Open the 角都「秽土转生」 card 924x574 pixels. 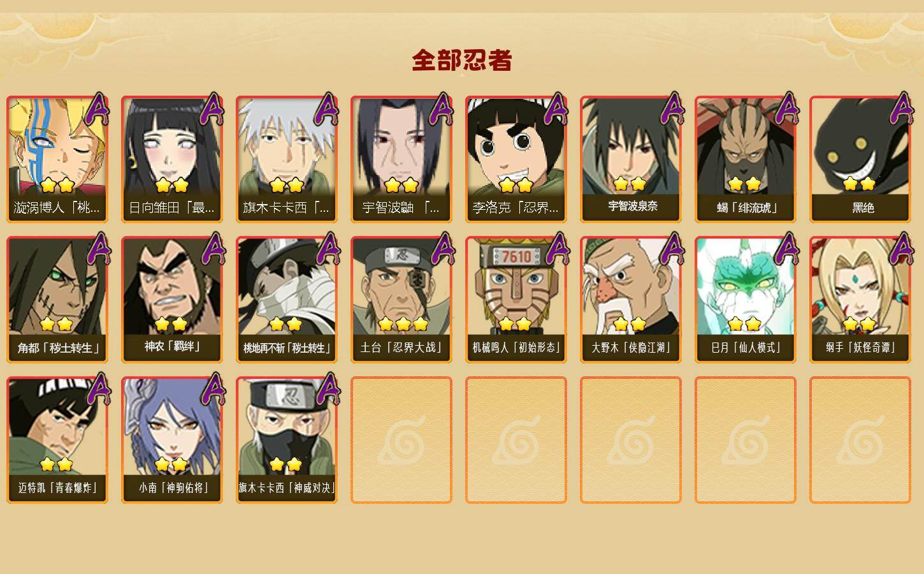point(57,300)
